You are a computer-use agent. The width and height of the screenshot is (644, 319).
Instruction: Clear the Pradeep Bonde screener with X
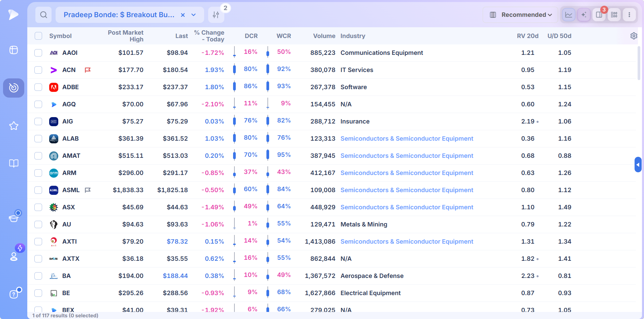pyautogui.click(x=183, y=15)
